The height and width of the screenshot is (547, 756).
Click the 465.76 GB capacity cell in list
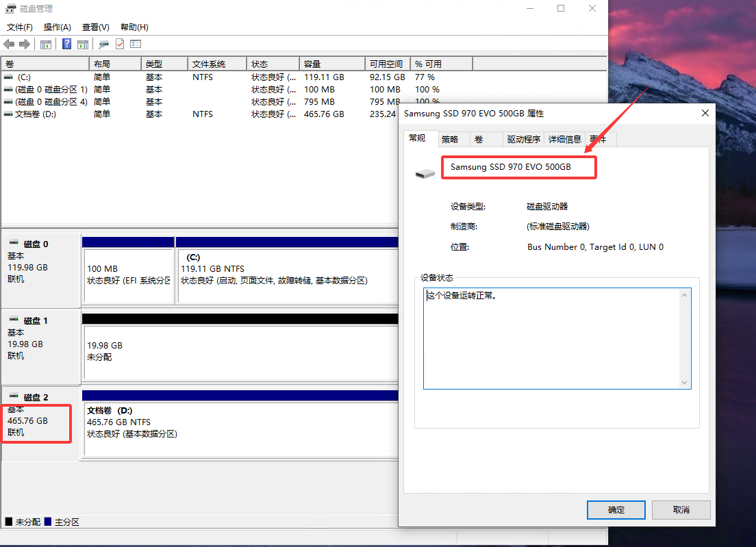tap(324, 114)
